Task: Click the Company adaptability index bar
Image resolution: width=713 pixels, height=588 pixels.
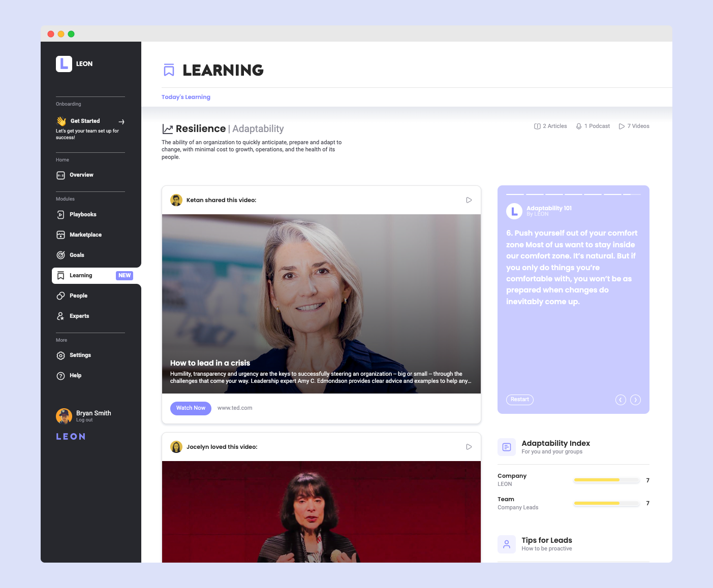Action: pos(606,480)
